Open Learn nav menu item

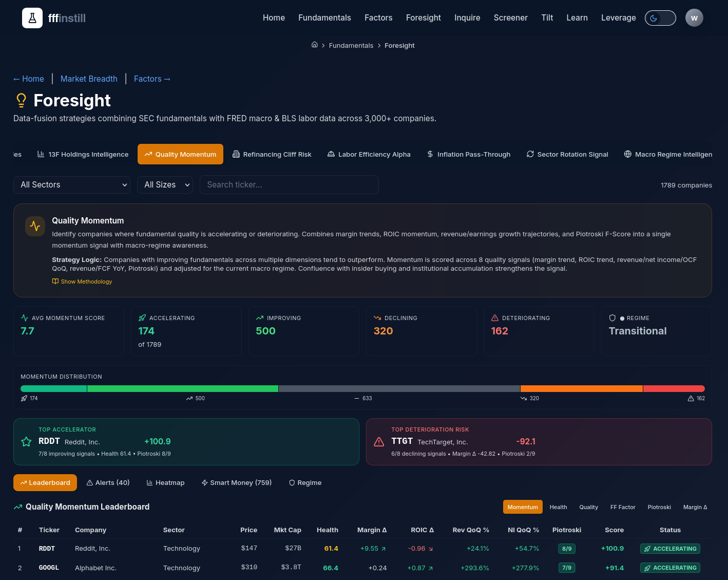coord(577,18)
